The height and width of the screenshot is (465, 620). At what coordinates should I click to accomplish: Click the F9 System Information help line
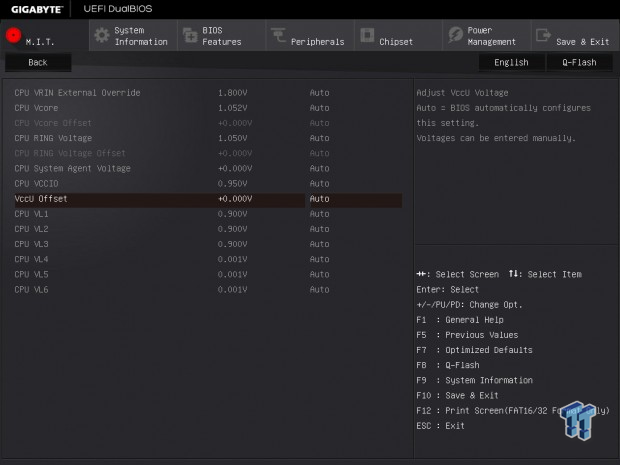tap(474, 380)
